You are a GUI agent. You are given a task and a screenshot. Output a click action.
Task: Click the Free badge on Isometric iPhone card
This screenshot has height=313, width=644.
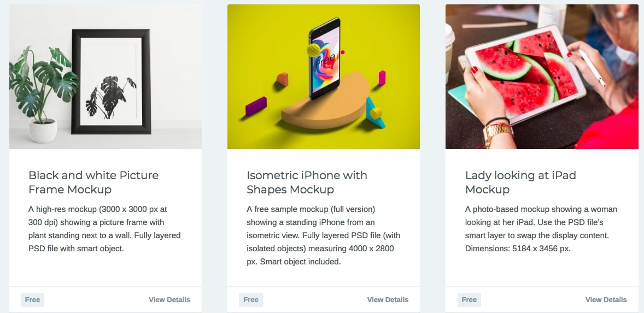click(251, 299)
